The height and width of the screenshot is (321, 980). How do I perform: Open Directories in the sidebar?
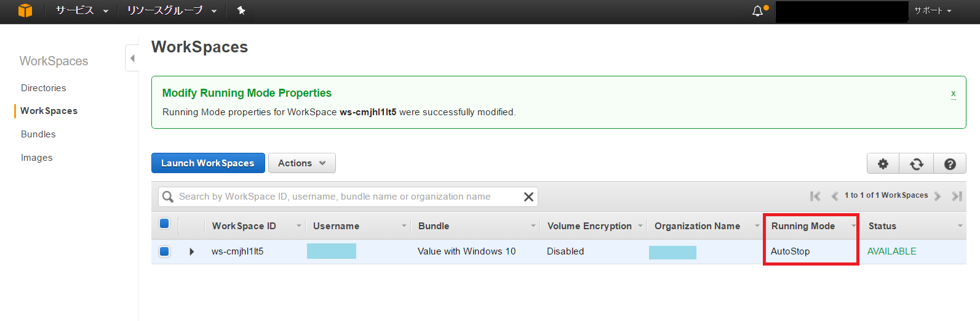(43, 88)
